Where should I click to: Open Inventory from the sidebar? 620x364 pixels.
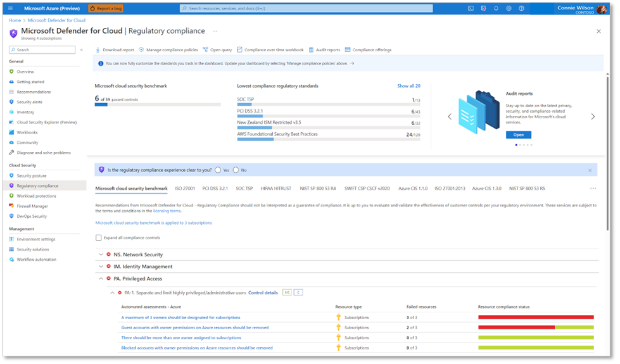coord(25,112)
